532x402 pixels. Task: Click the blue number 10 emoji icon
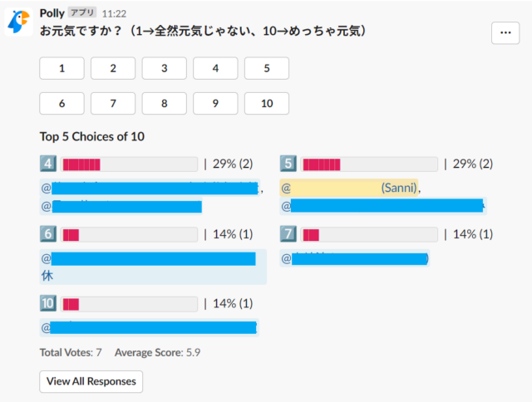[47, 303]
